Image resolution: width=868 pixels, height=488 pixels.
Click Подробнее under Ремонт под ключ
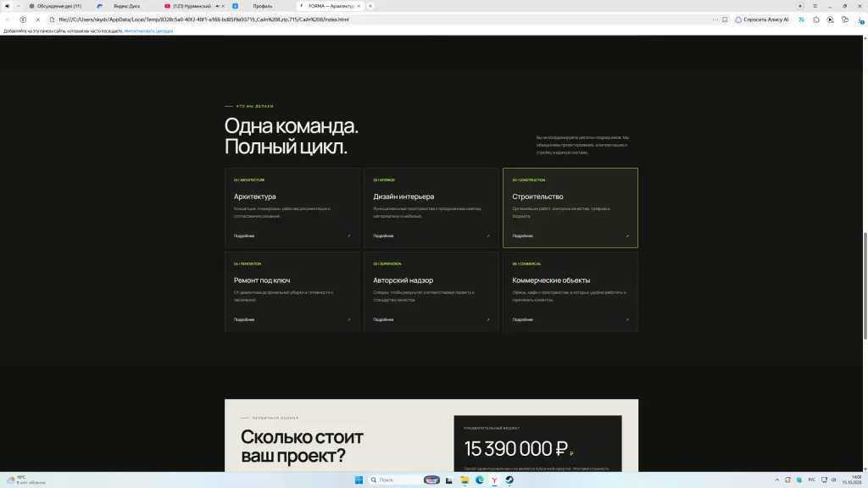[x=244, y=319]
